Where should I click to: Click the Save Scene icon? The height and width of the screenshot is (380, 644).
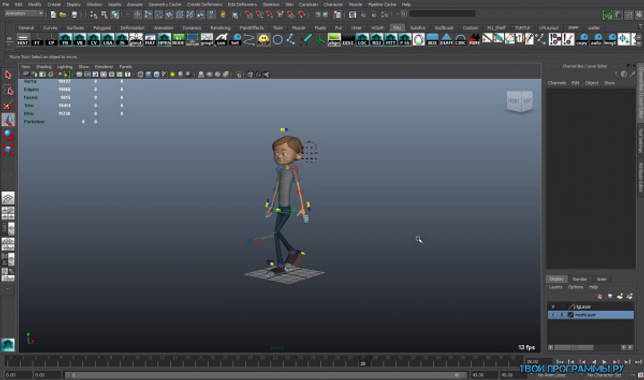74,15
